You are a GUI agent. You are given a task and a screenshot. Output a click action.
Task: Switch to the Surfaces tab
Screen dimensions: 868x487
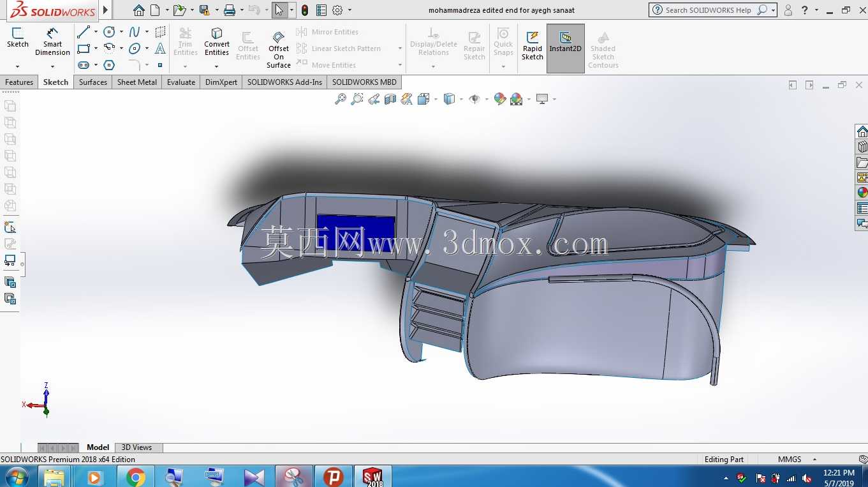[93, 82]
